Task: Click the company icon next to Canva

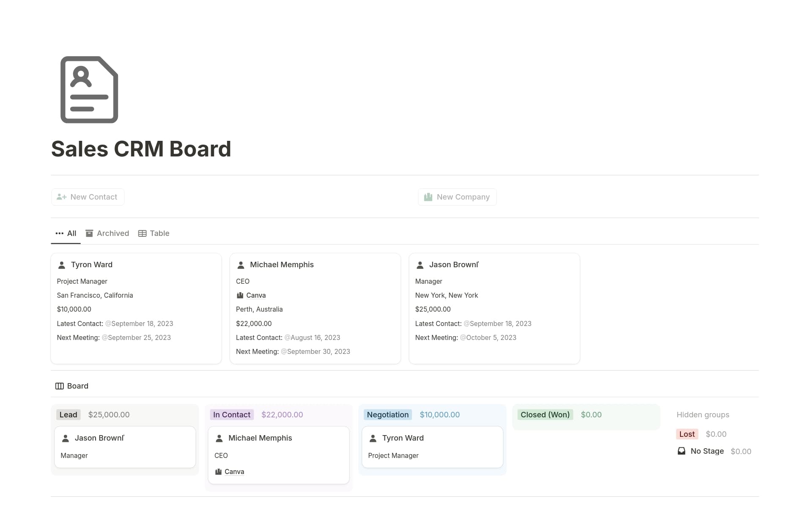Action: pos(240,295)
